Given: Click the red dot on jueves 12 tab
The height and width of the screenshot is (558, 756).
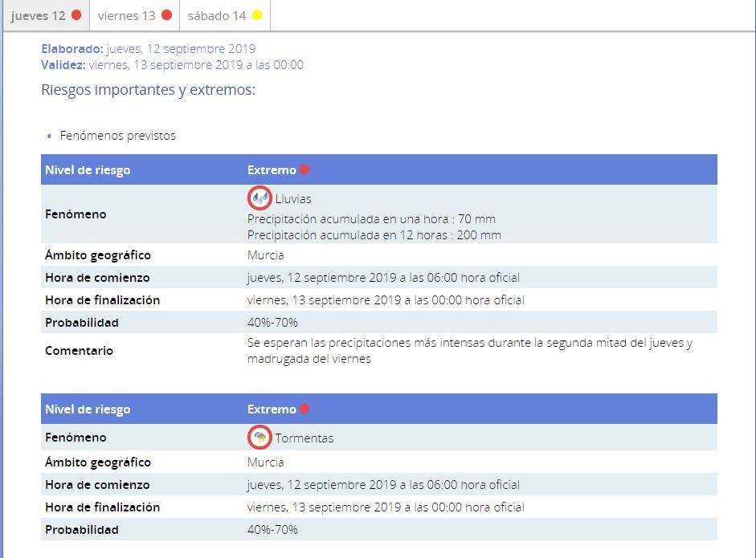Looking at the screenshot, I should point(76,15).
